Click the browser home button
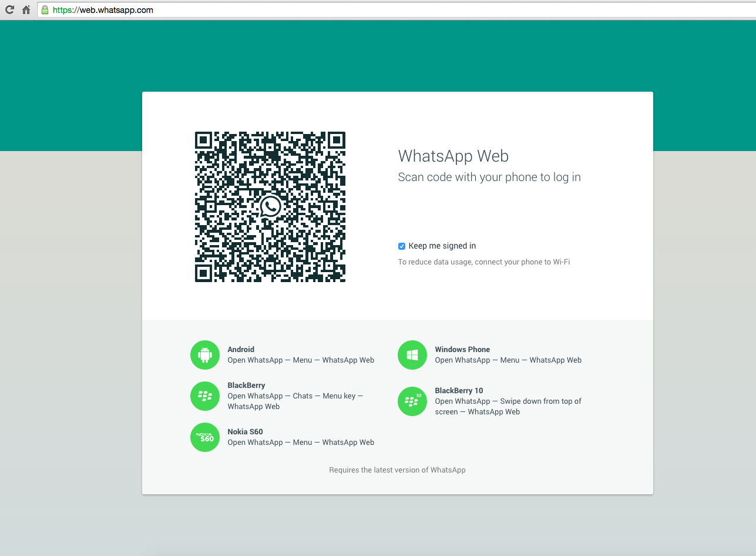The width and height of the screenshot is (756, 556). 26,10
